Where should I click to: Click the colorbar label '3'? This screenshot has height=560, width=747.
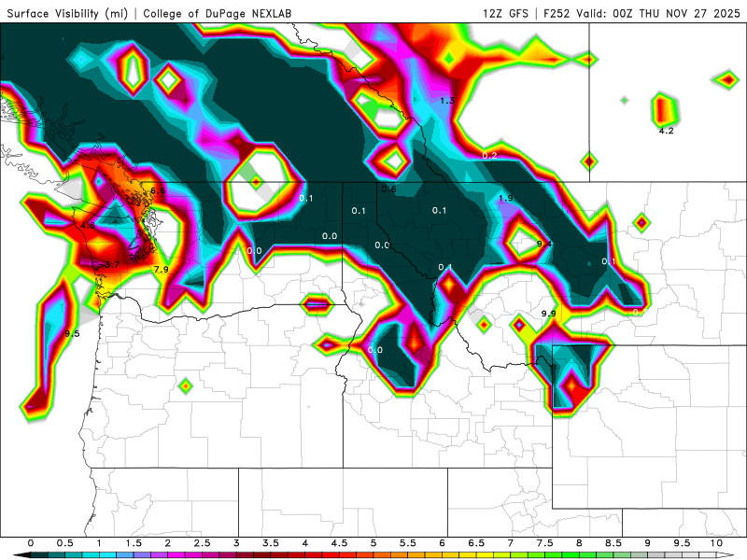236,543
